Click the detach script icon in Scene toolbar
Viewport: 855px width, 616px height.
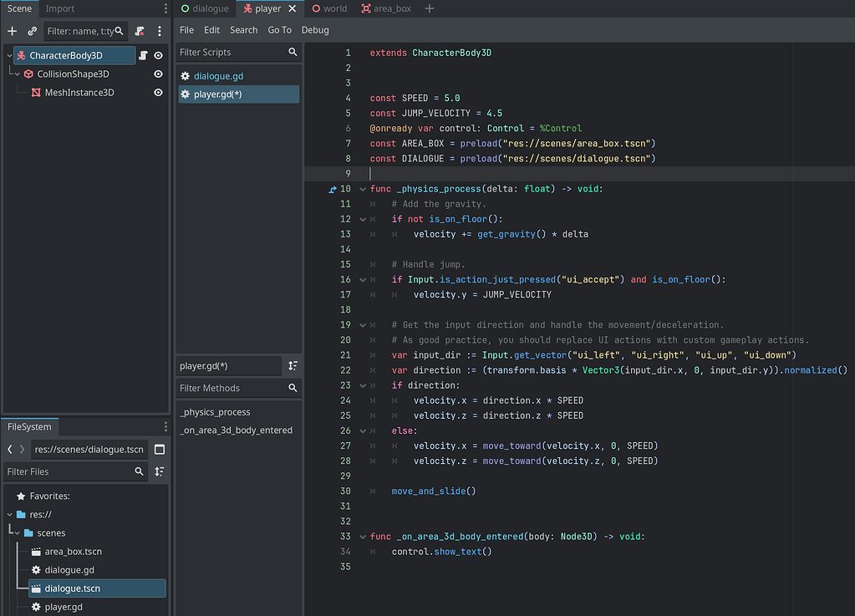pos(140,31)
